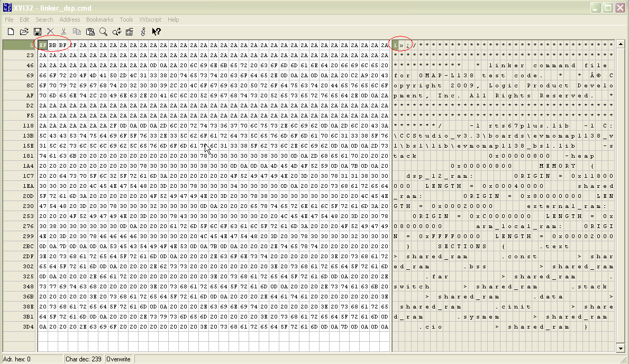Save file using the floppy disk icon
This screenshot has width=629, height=364.
coord(38,32)
